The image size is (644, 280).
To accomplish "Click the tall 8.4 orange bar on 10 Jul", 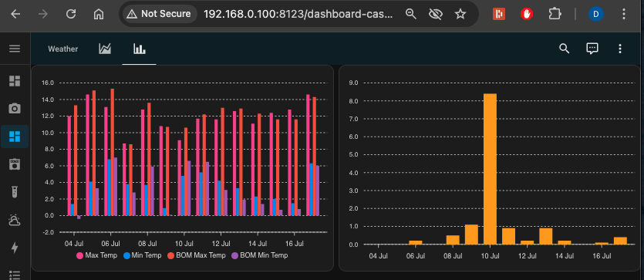I will click(x=490, y=169).
